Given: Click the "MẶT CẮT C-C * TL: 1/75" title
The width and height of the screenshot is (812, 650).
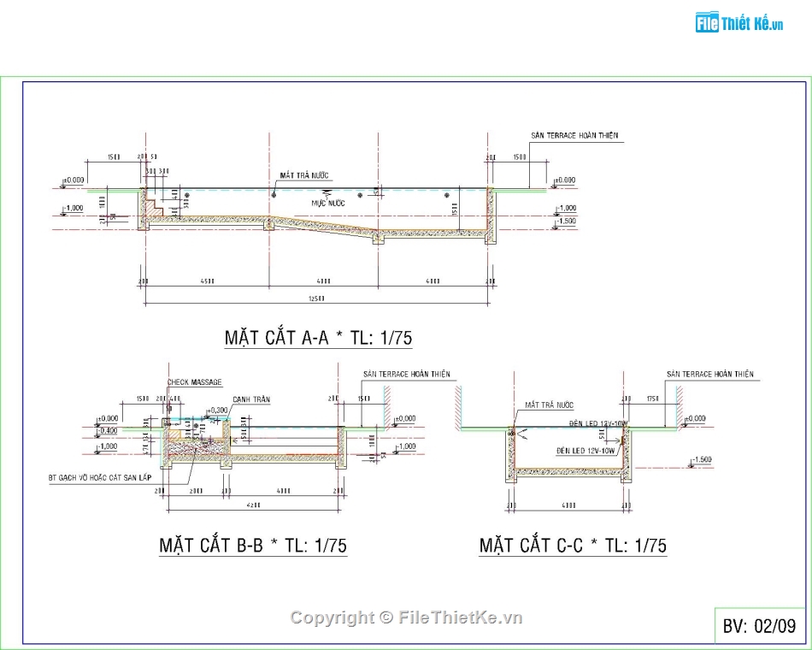Looking at the screenshot, I should tap(573, 546).
